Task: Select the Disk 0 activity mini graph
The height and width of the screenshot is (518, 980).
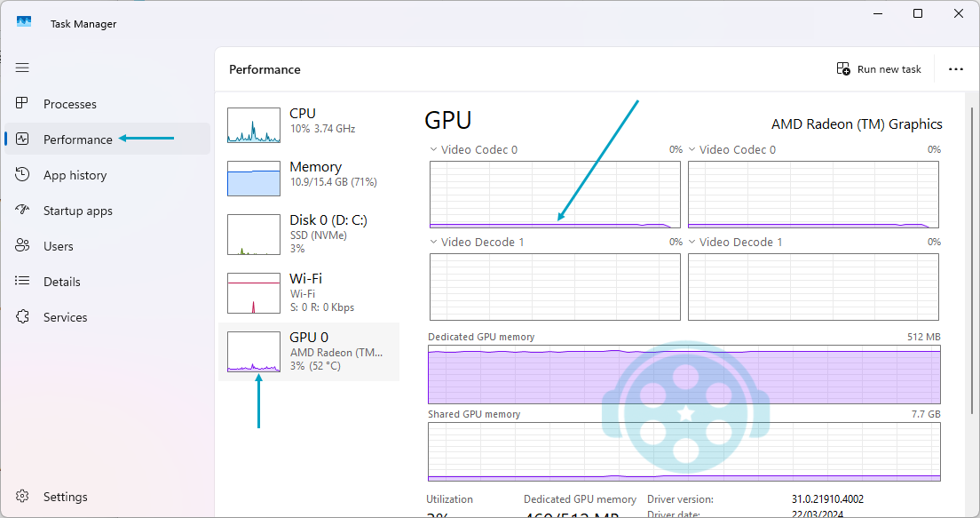Action: pos(254,235)
